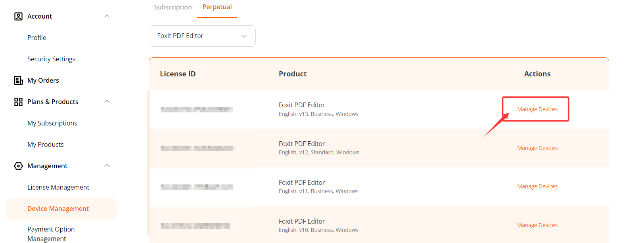Open the Foxit PDF Editor product dropdown
This screenshot has height=243, width=644.
tap(202, 36)
